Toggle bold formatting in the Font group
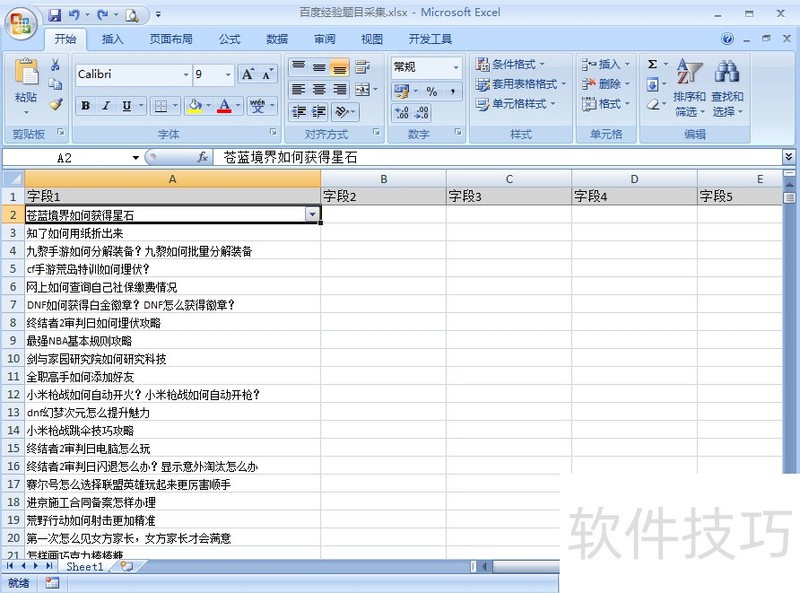 (86, 105)
